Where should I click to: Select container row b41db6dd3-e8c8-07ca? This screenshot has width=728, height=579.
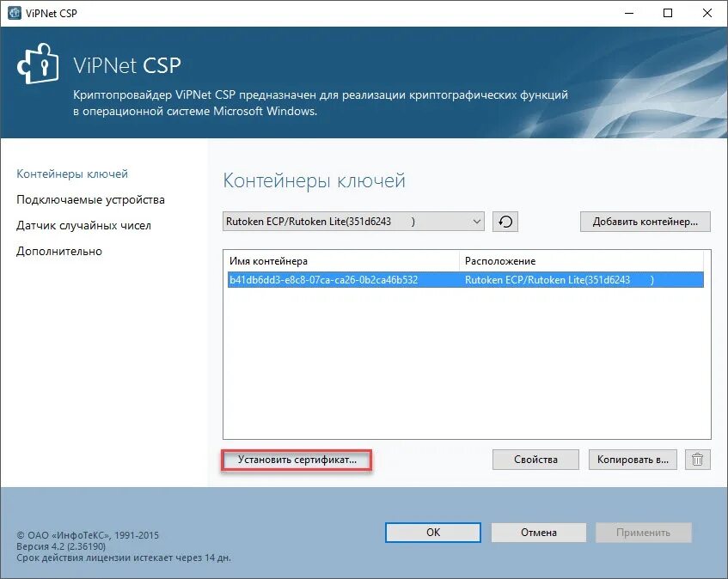(466, 280)
